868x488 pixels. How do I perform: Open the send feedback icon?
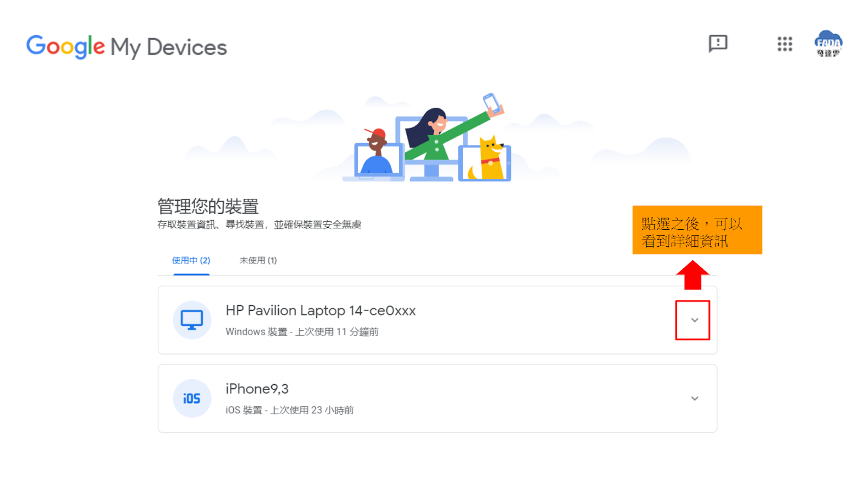[718, 43]
